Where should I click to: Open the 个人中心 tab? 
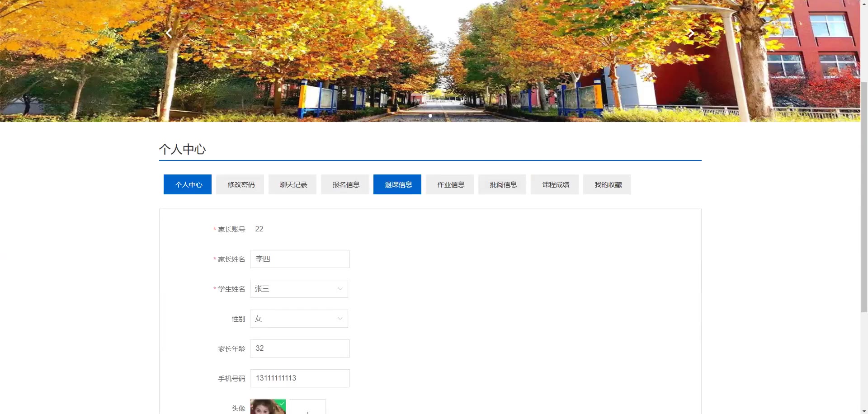click(x=188, y=184)
